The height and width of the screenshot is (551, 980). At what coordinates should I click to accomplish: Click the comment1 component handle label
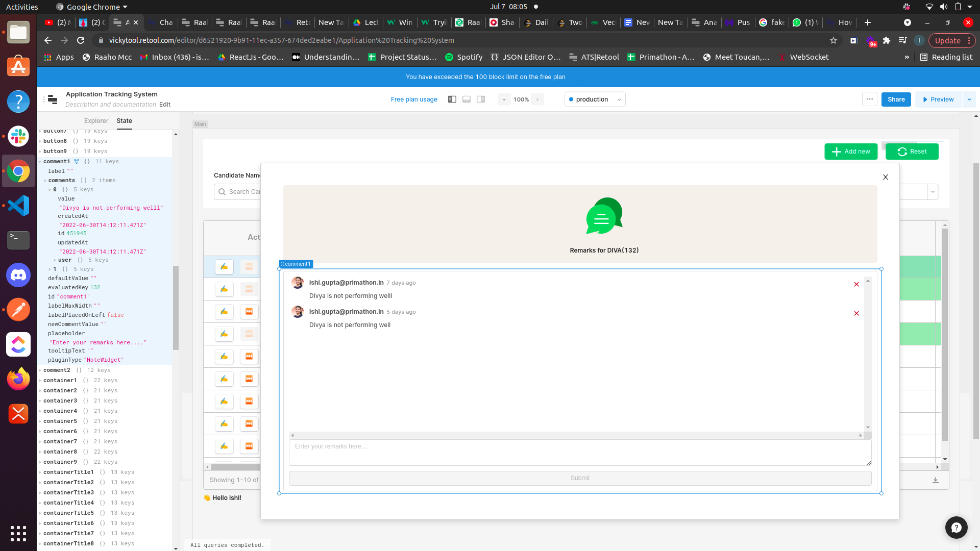(296, 264)
